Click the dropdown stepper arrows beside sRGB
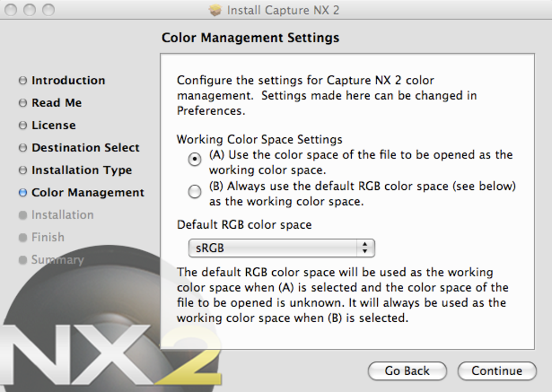Viewport: 552px width, 392px height. (365, 249)
